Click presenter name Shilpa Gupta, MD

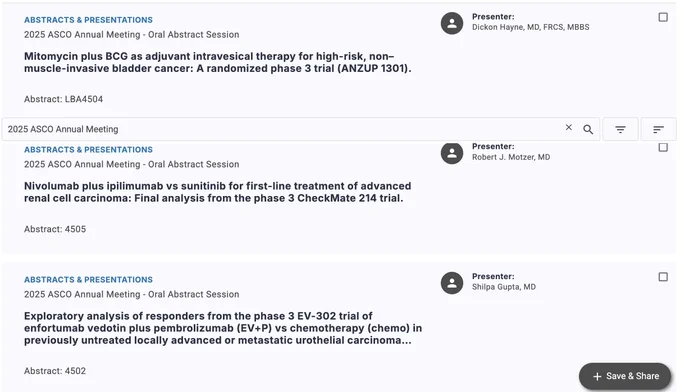tap(503, 287)
